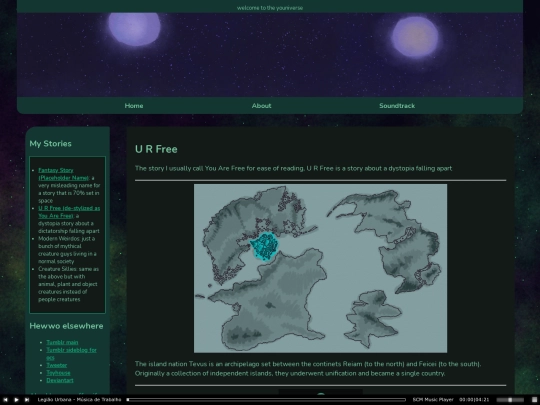The height and width of the screenshot is (405, 540).
Task: Click the highlighted cyan Tevus archipelago on map
Action: pos(264,246)
